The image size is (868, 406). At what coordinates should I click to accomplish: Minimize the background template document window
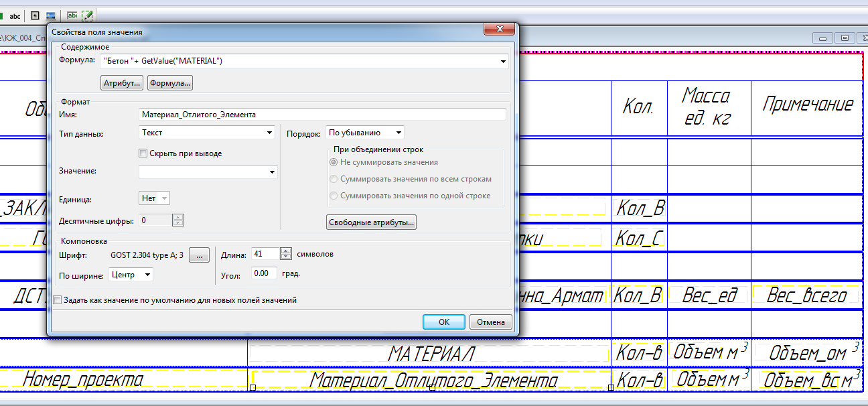[x=823, y=38]
